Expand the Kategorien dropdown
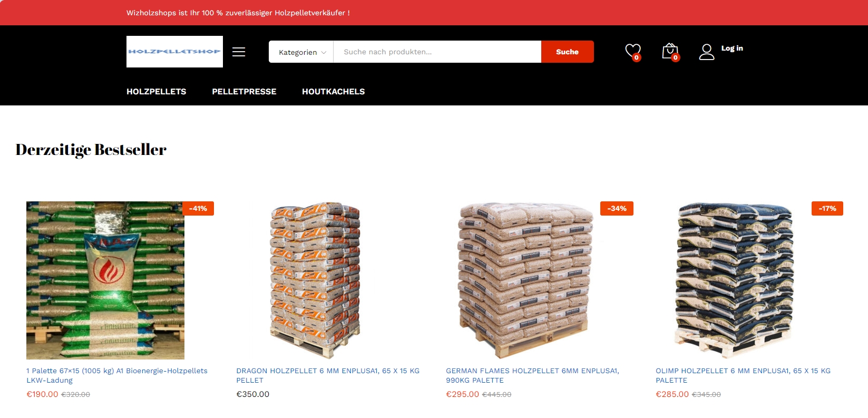The width and height of the screenshot is (868, 418). tap(301, 52)
